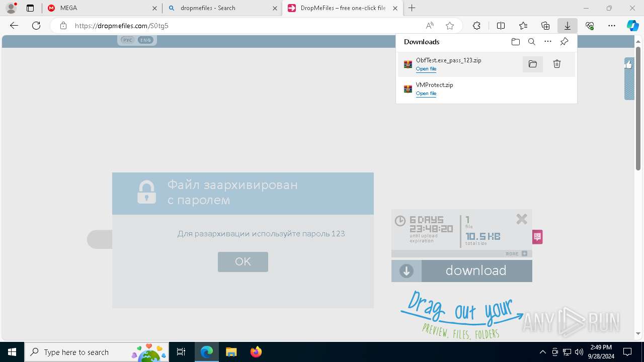Open a new browser tab
Viewport: 644px width, 362px height.
pos(412,8)
